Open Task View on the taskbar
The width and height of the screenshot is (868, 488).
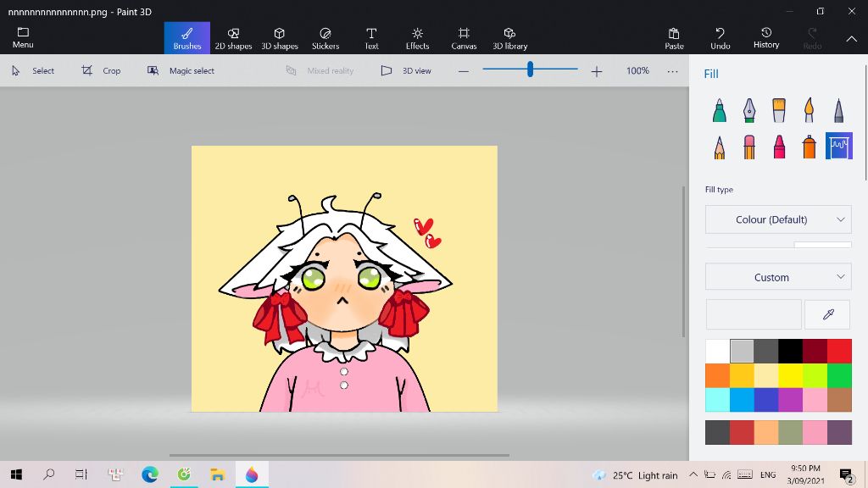[x=81, y=474]
